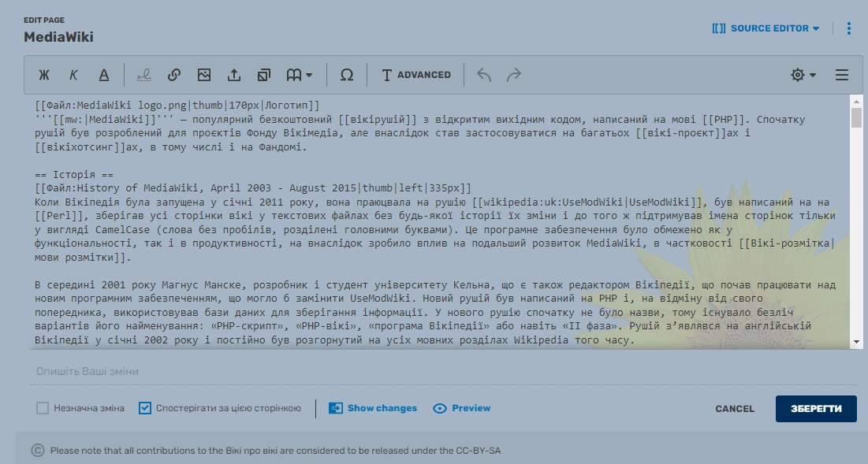Image resolution: width=868 pixels, height=464 pixels.
Task: Click the scrollbar down arrow
Action: click(x=856, y=343)
